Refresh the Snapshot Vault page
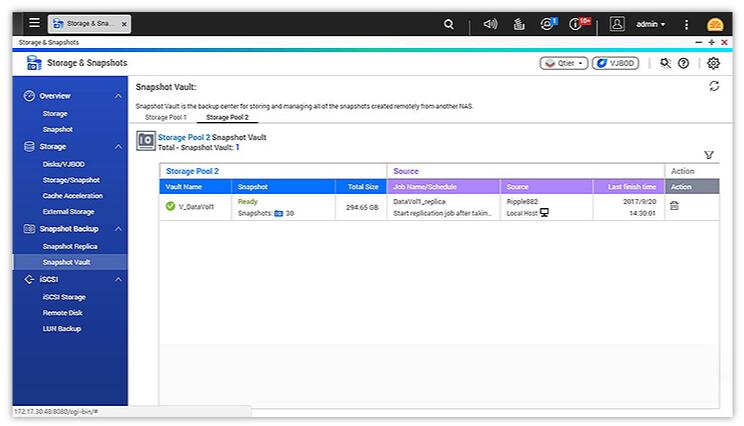Screen dimensions: 744x426 click(x=714, y=86)
